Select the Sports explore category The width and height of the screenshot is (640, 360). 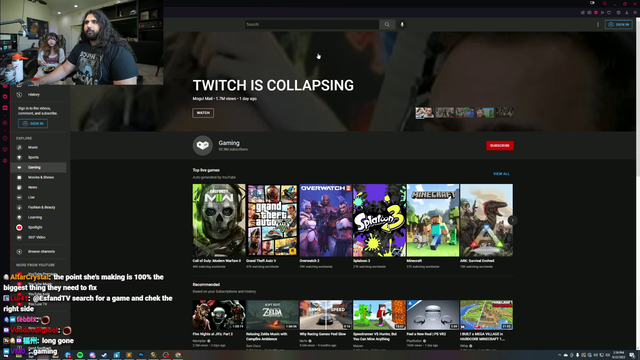38,157
